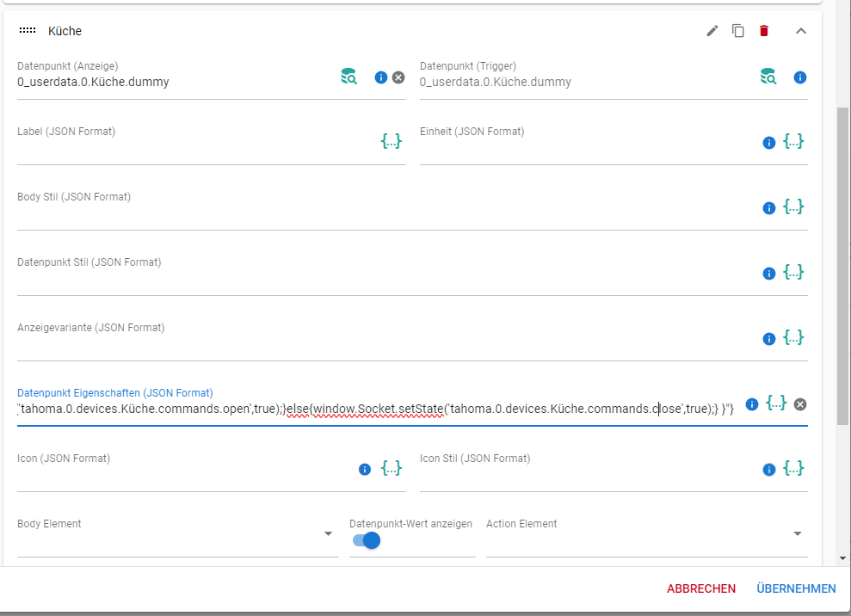Open the Body Element dropdown
The height and width of the screenshot is (616, 851).
328,534
